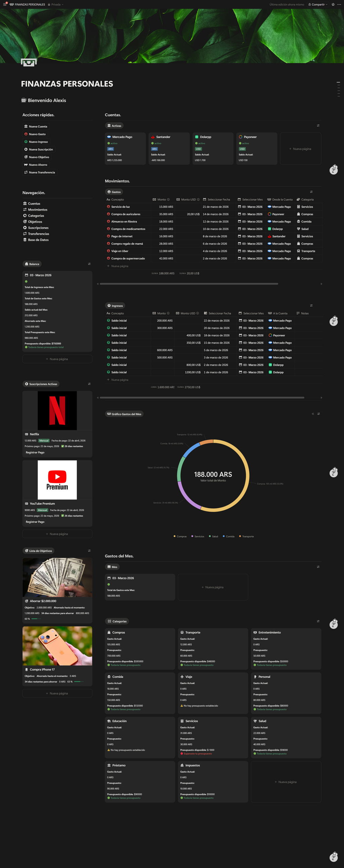Open view settings icon for Categorías view
Screen dimensions: 344x868
tap(318, 621)
